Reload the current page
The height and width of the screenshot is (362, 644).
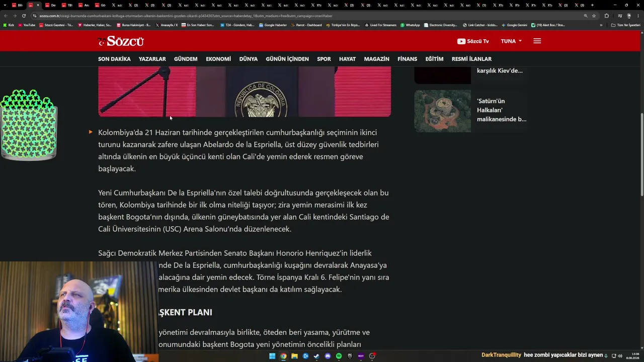tap(24, 16)
